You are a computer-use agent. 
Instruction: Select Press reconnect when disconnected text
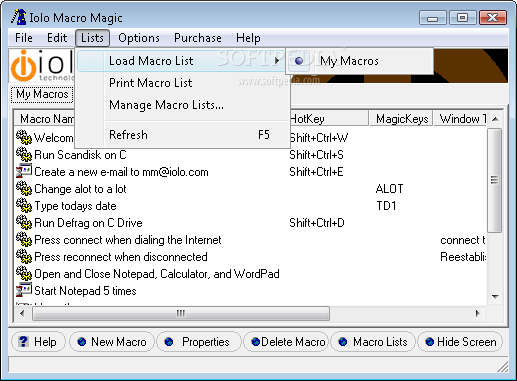click(121, 257)
